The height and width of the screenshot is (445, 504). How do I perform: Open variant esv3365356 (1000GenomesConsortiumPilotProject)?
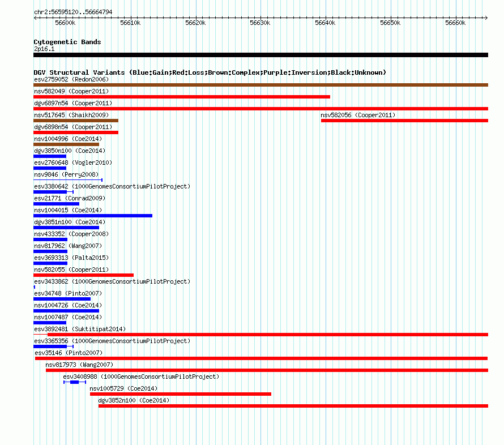tap(112, 341)
